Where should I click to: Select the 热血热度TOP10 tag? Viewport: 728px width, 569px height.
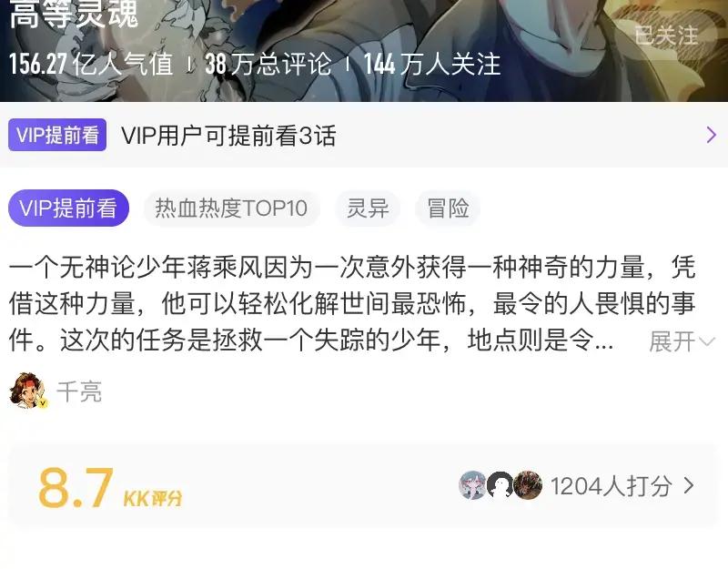(231, 208)
